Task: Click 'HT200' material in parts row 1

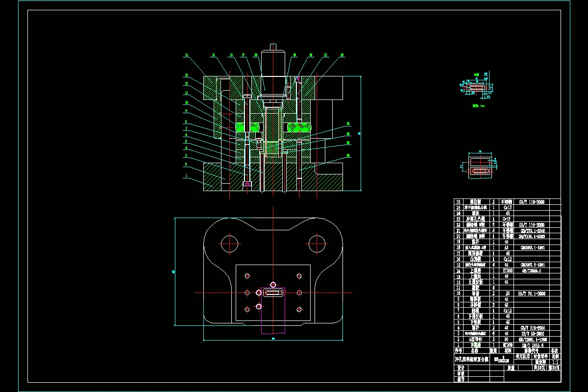Action: click(x=508, y=345)
